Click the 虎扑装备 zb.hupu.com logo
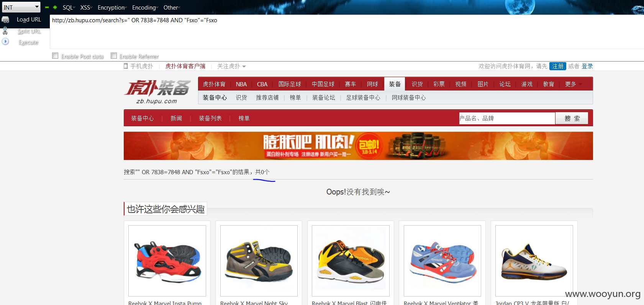 [157, 92]
